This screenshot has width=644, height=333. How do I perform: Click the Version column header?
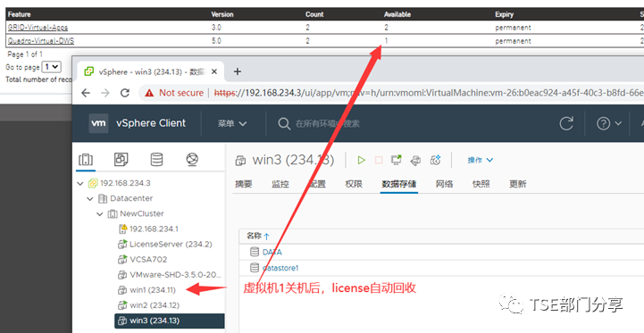coord(222,14)
